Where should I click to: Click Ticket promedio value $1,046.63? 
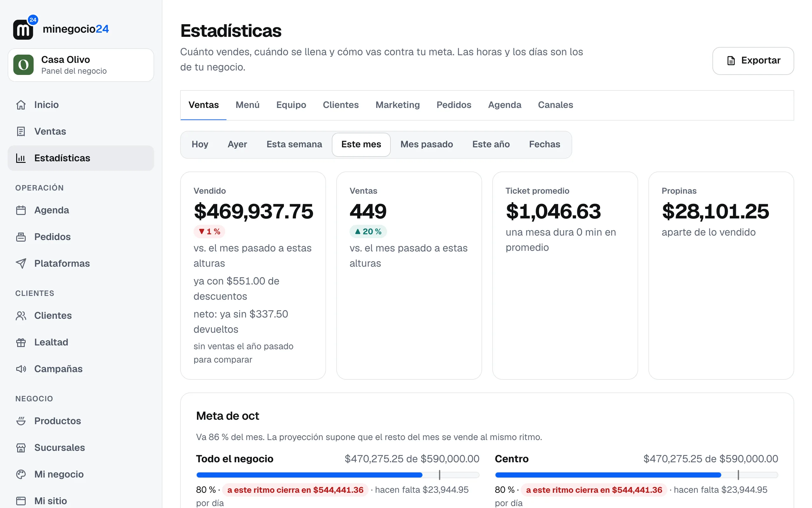point(553,211)
